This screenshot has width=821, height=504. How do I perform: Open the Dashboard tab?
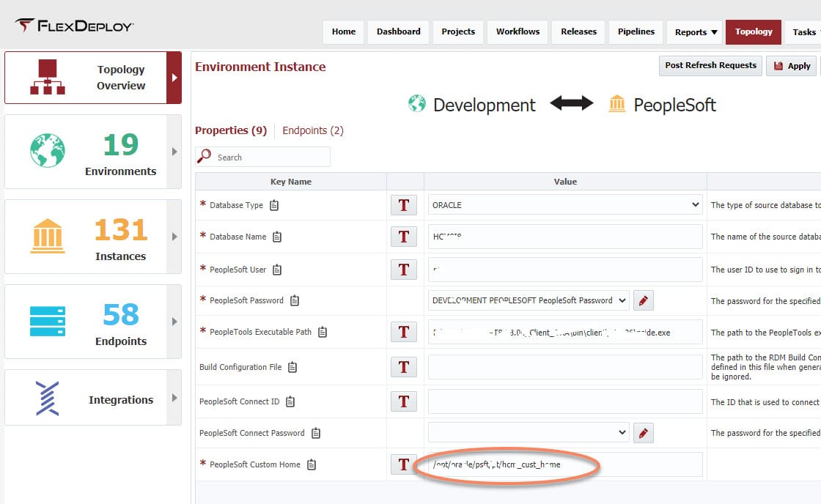399,32
